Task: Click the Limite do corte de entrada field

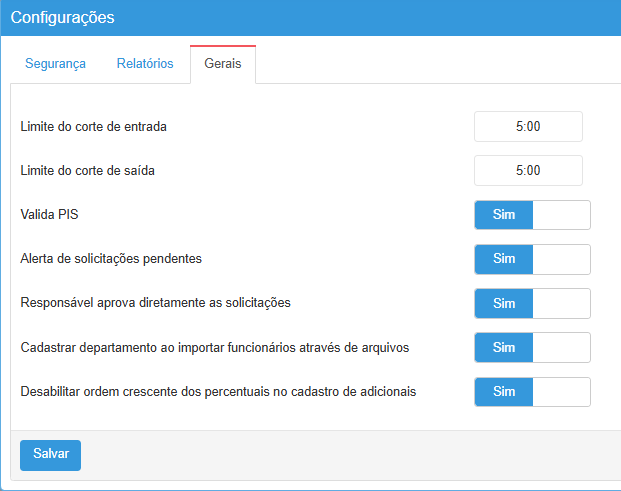Action: coord(528,127)
